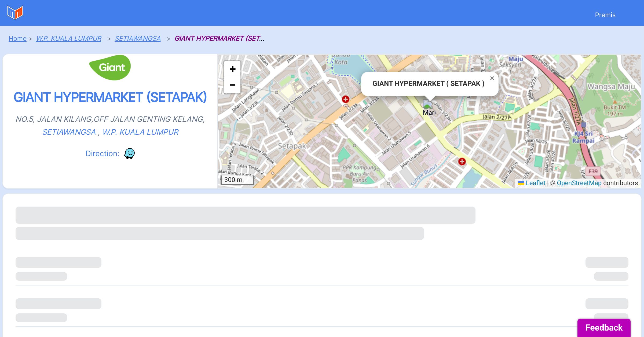
Task: Close the Giant Hypermarket map popup
Action: (492, 78)
